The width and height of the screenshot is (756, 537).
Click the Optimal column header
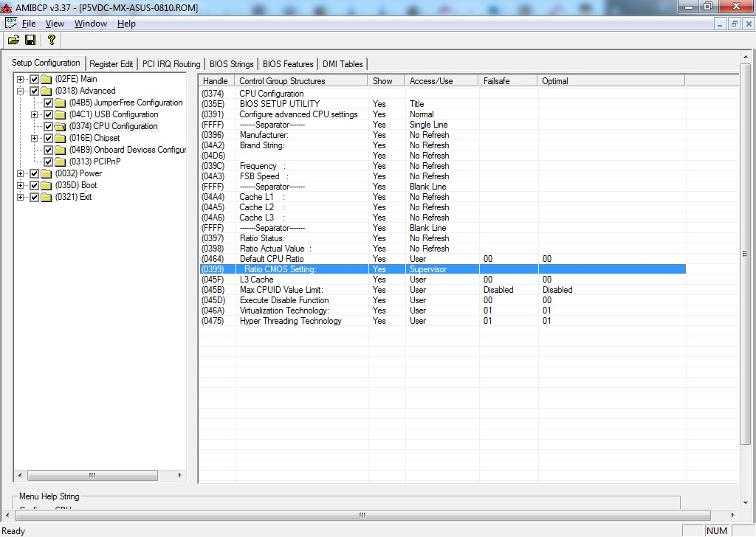coord(611,81)
